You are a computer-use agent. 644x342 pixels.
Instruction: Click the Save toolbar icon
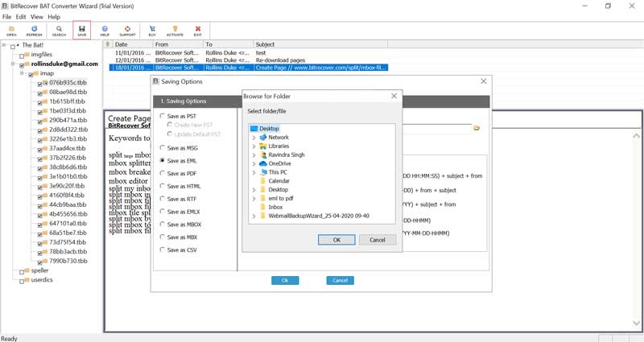tap(82, 31)
